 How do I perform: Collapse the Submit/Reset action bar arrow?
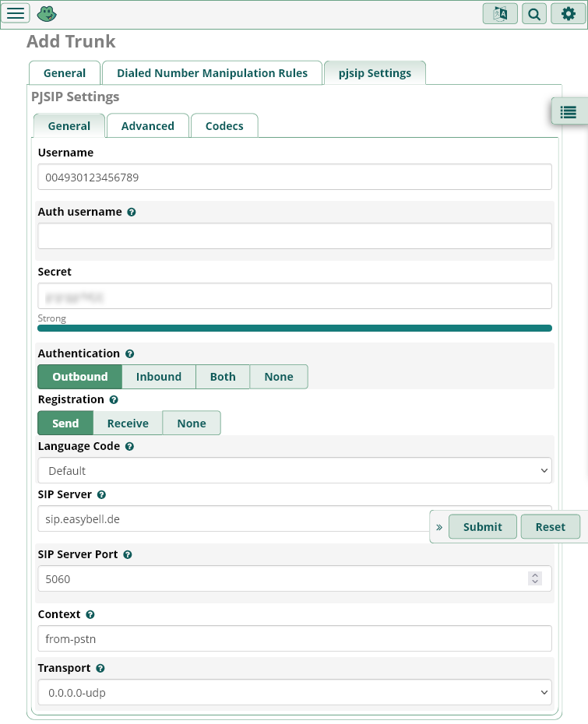coord(439,527)
